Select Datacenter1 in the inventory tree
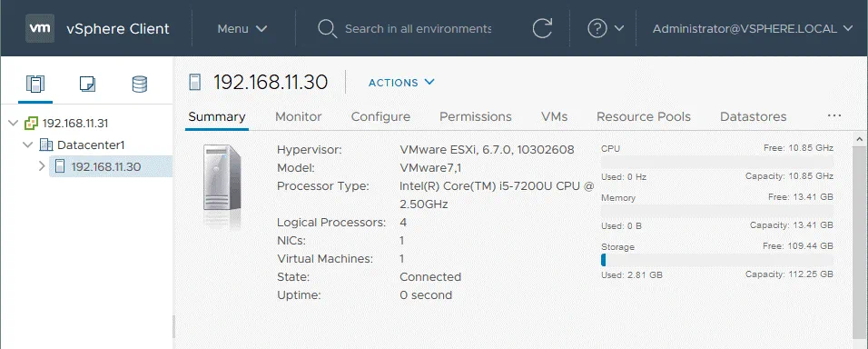868x349 pixels. point(91,145)
